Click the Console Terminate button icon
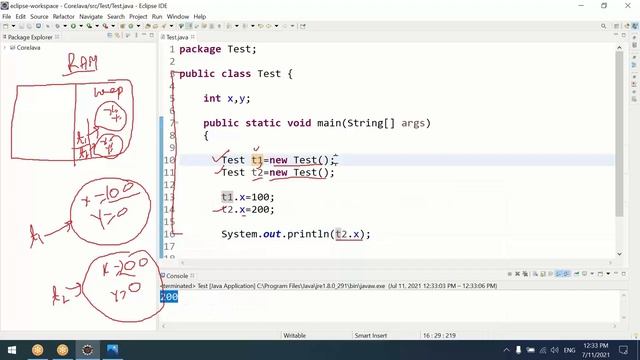 509,274
